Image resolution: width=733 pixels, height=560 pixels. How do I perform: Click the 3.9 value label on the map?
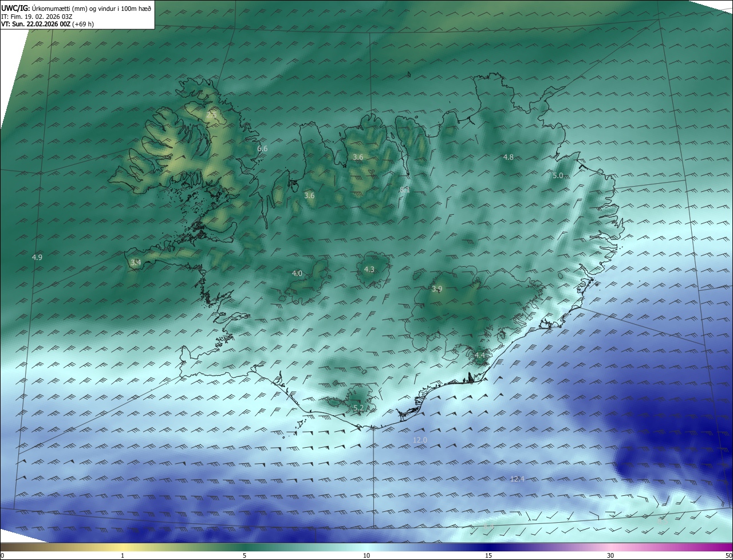point(437,289)
